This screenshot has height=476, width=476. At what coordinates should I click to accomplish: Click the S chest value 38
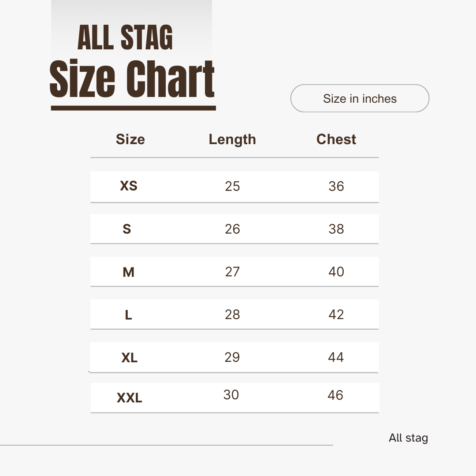point(336,229)
